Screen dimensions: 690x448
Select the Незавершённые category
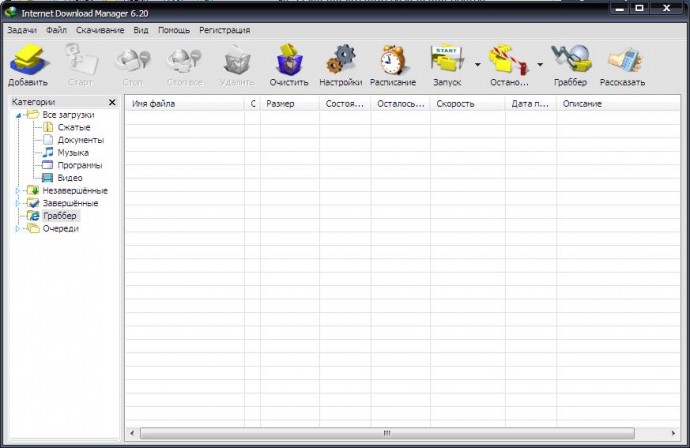coord(75,191)
